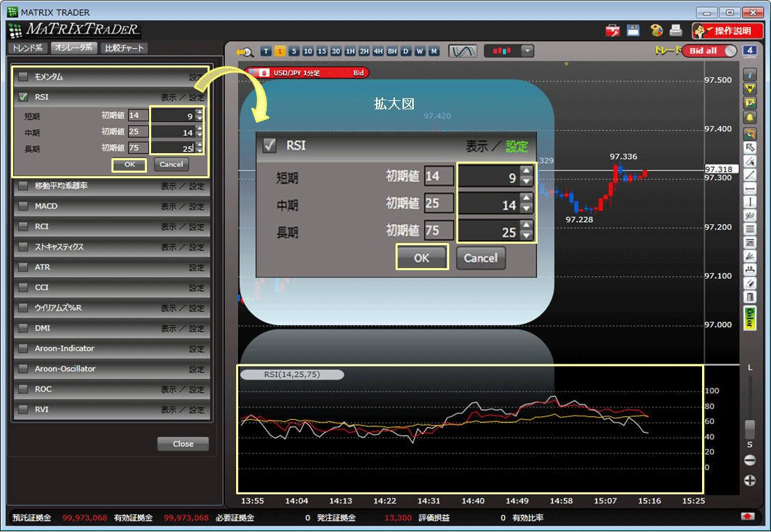This screenshot has height=532, width=771.
Task: Enable the RCI checkbox
Action: tap(23, 226)
